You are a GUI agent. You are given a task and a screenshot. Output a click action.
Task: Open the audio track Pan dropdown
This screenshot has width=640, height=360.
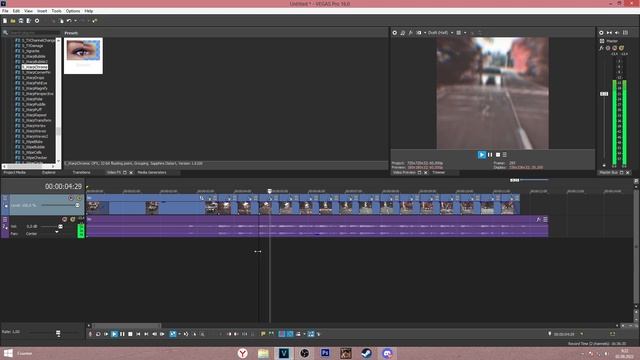point(57,233)
